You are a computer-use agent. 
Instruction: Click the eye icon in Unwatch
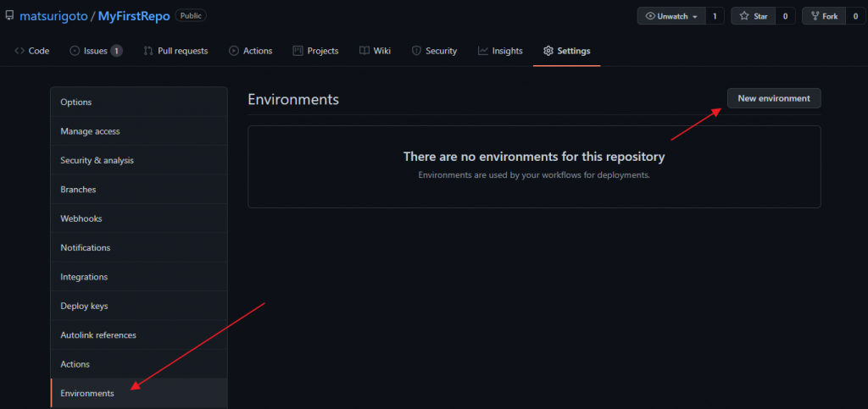650,16
